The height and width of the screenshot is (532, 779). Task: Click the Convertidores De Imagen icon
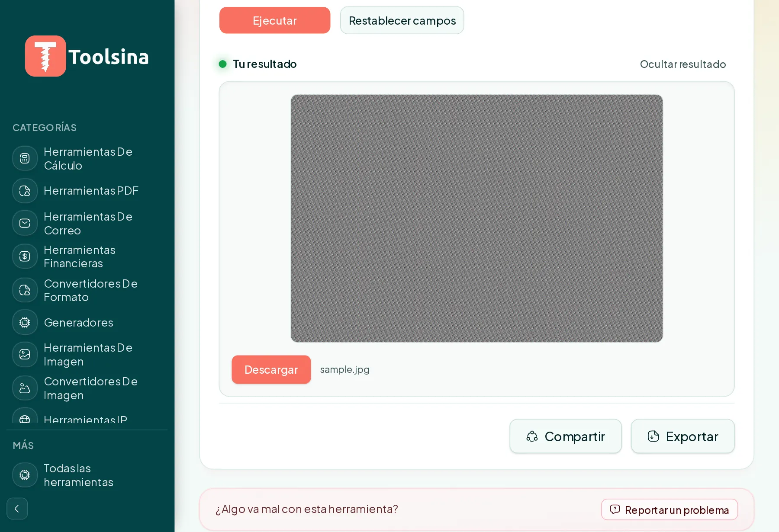(25, 388)
